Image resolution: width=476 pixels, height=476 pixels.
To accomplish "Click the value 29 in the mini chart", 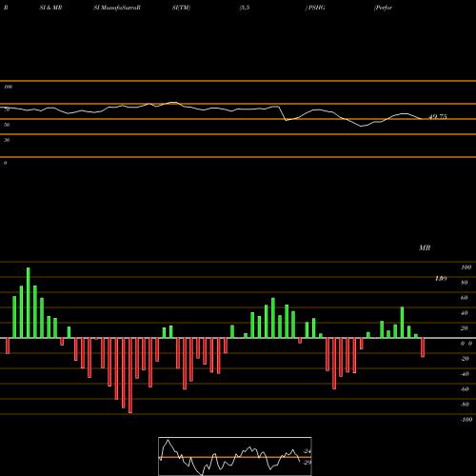I will [x=307, y=463].
